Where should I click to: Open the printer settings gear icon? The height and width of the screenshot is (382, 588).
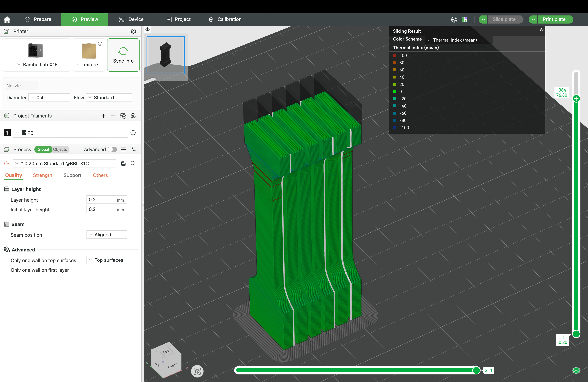[133, 31]
